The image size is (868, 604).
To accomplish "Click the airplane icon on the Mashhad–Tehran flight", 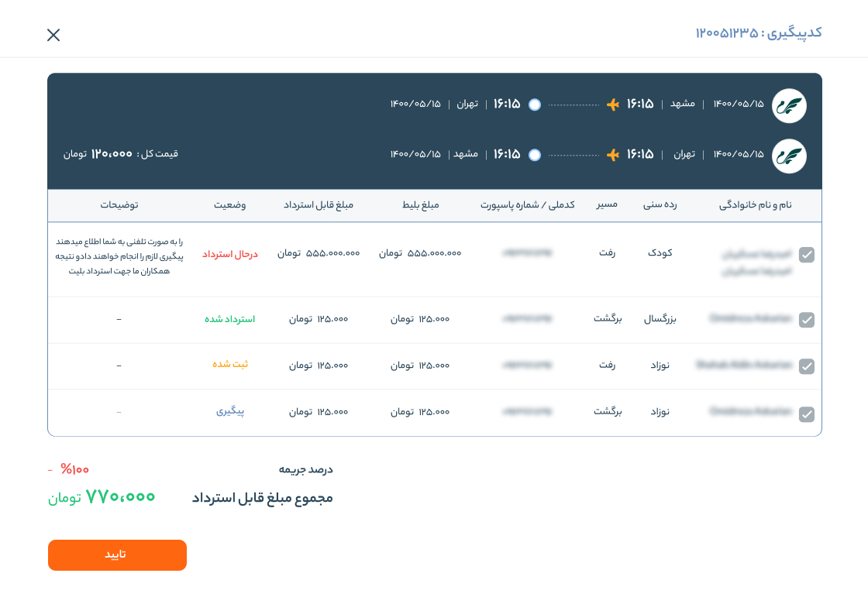I will pos(613,105).
